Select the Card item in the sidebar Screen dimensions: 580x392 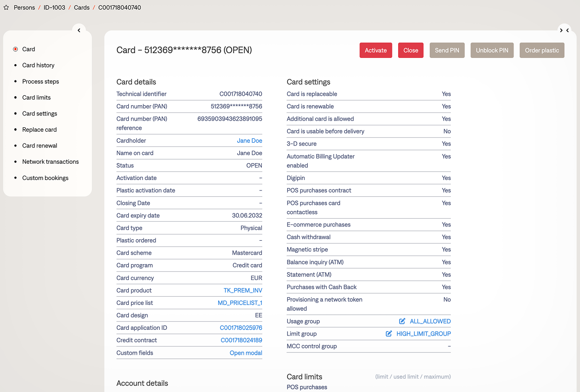click(x=29, y=49)
